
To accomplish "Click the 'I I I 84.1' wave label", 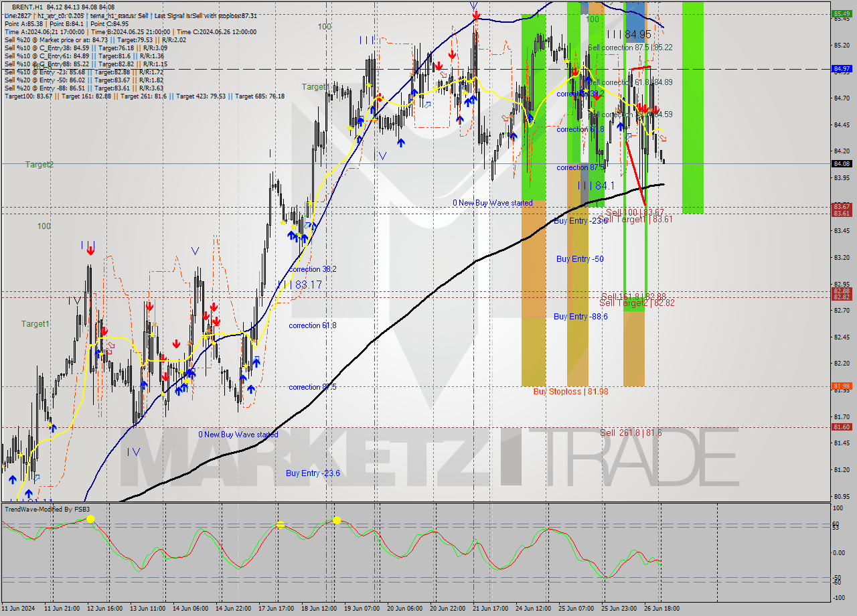I will 596,185.
